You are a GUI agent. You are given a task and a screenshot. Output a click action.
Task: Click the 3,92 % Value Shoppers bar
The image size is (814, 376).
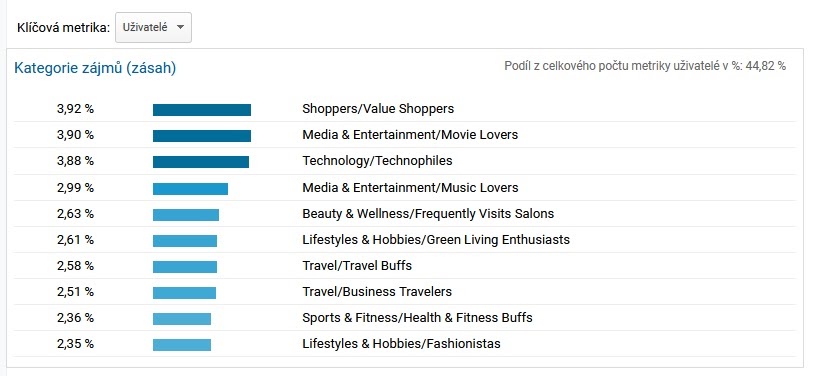point(202,110)
